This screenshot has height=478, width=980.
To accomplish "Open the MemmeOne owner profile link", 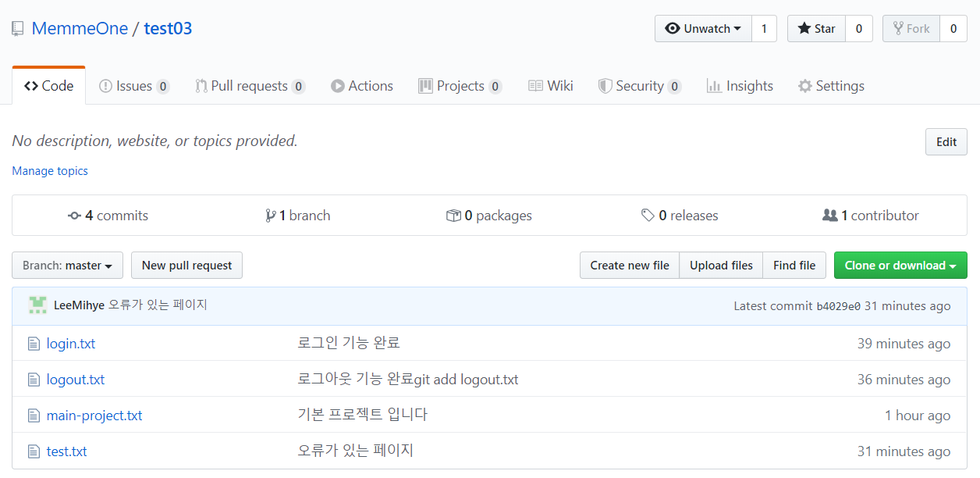I will pos(80,29).
